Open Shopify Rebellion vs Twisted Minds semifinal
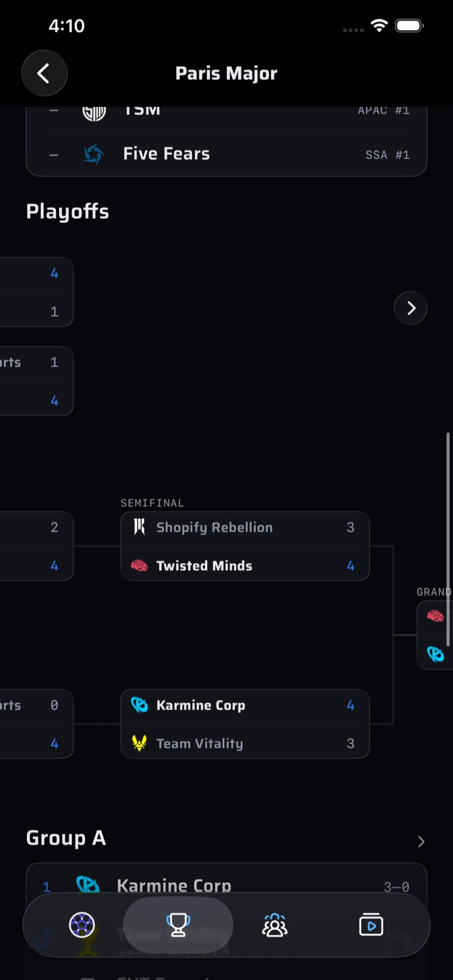Screen dimensions: 453x980 245,546
